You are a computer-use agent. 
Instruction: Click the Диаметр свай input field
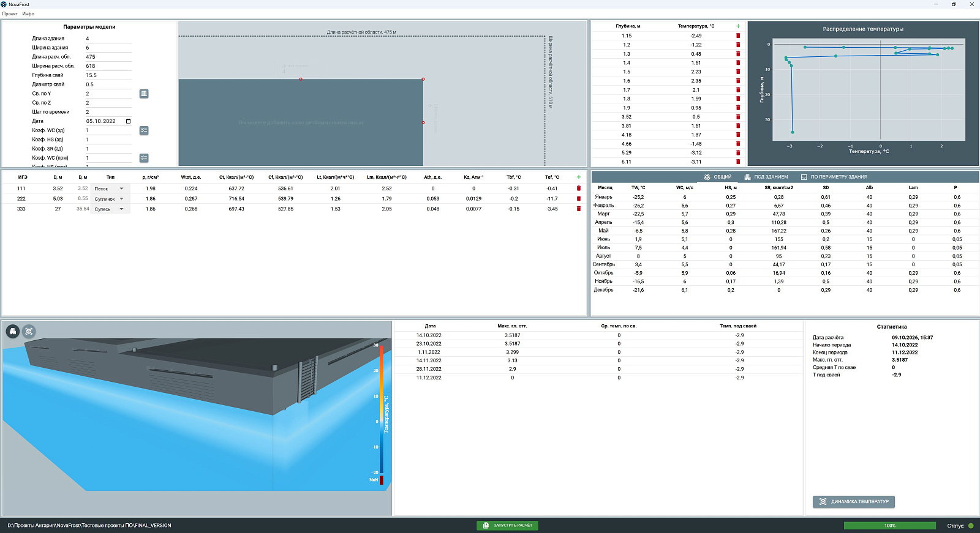click(108, 84)
